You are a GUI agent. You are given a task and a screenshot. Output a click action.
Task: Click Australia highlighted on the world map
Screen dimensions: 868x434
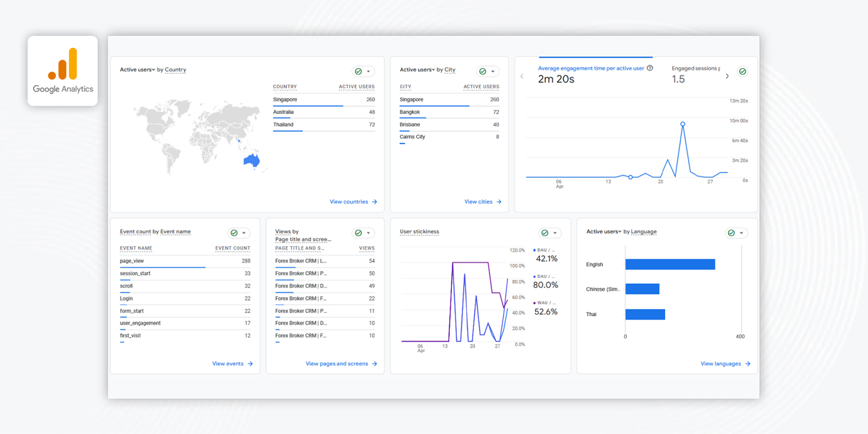(251, 160)
